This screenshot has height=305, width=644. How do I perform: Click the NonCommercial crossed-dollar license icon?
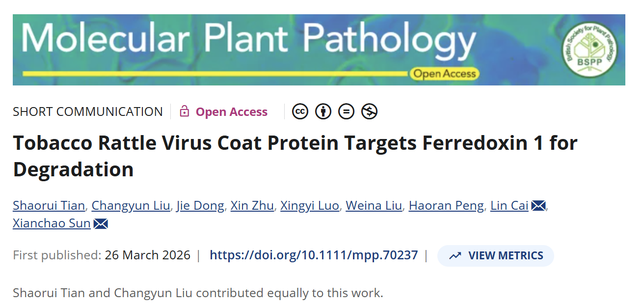(x=369, y=112)
